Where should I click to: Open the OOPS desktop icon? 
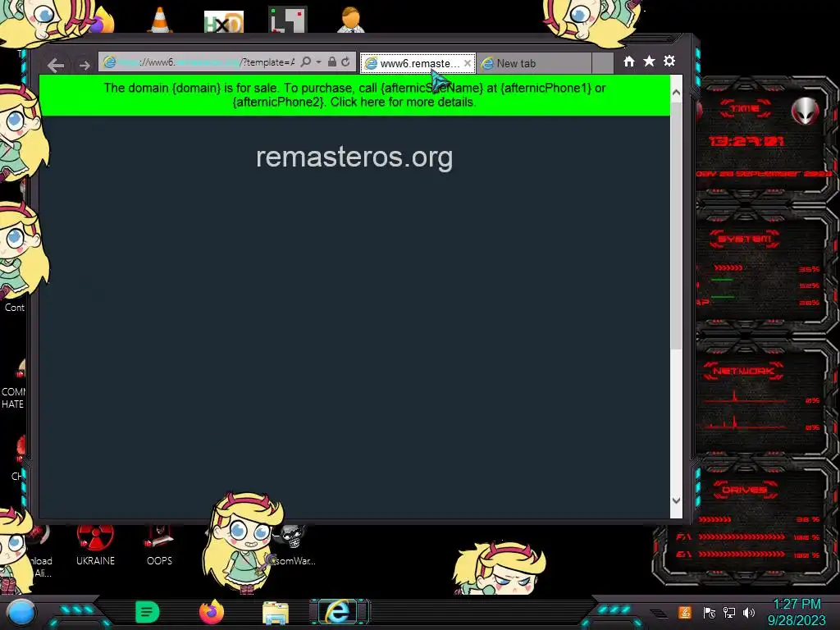pos(159,546)
